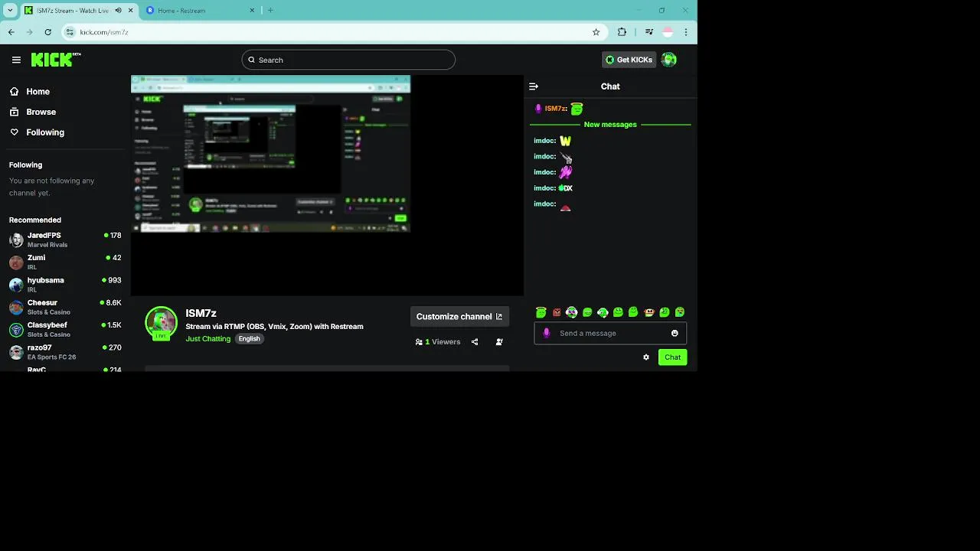Insert the fifth frog emote with headphones
Image resolution: width=980 pixels, height=551 pixels.
click(x=603, y=312)
